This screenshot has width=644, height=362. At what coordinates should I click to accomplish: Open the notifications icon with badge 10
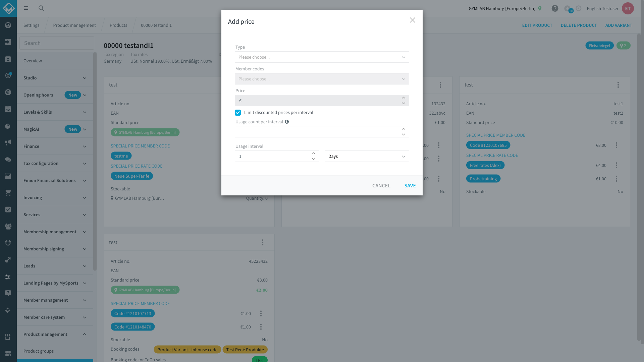pyautogui.click(x=568, y=9)
